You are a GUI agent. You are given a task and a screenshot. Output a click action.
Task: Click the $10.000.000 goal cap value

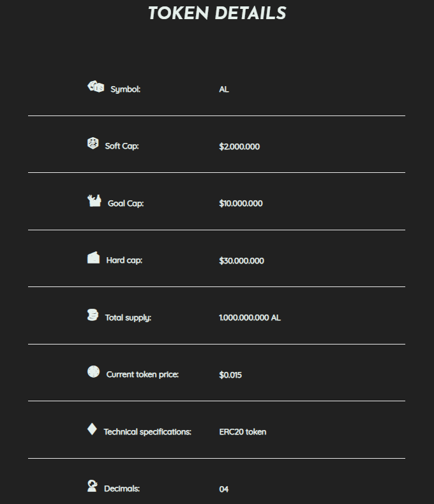pyautogui.click(x=241, y=204)
